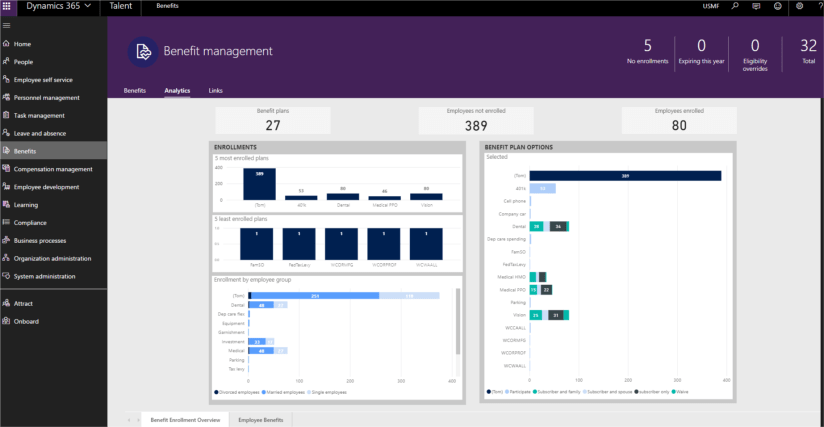The height and width of the screenshot is (427, 824).
Task: Click Divorced employees legend swatch
Action: (x=216, y=392)
